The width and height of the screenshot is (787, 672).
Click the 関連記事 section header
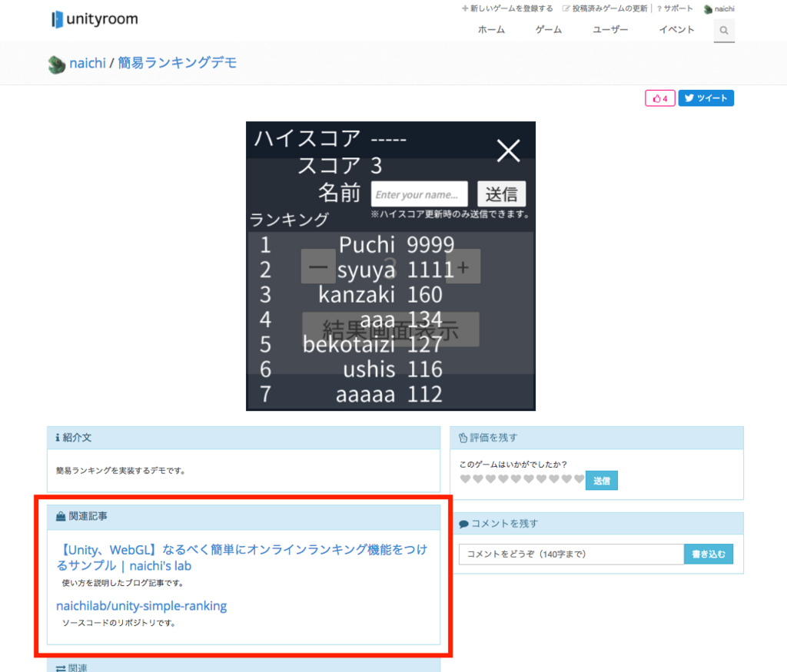(x=244, y=517)
